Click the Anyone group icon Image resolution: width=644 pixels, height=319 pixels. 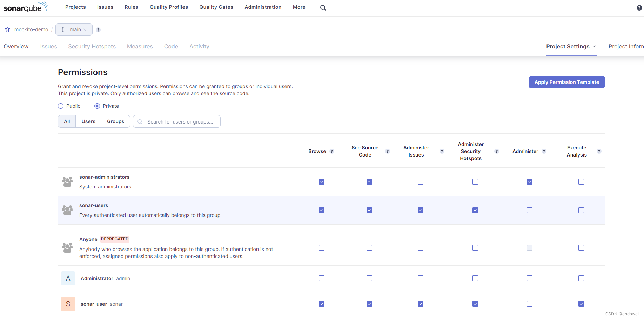tap(67, 248)
